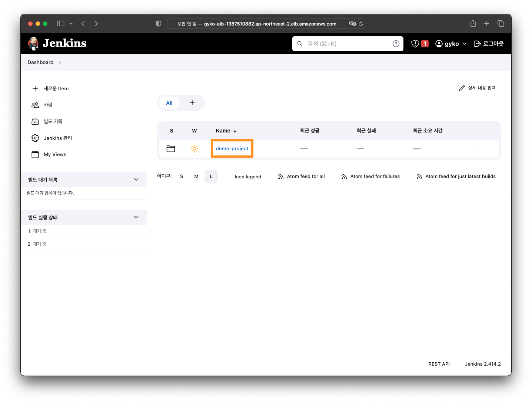
Task: Sort by 최근 소요 시간 column
Action: point(428,131)
